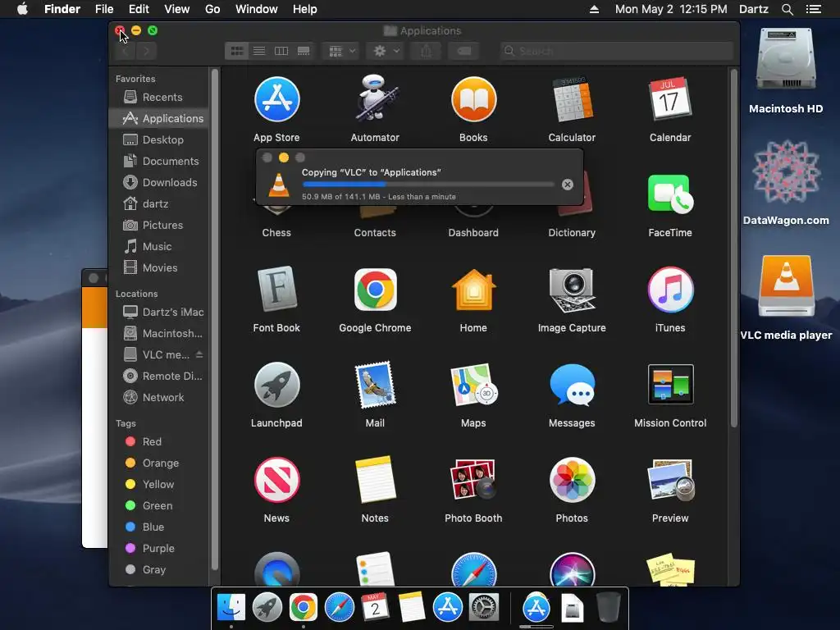Screen dimensions: 840x630
Task: Open Recents in the Finder sidebar
Action: tap(161, 97)
